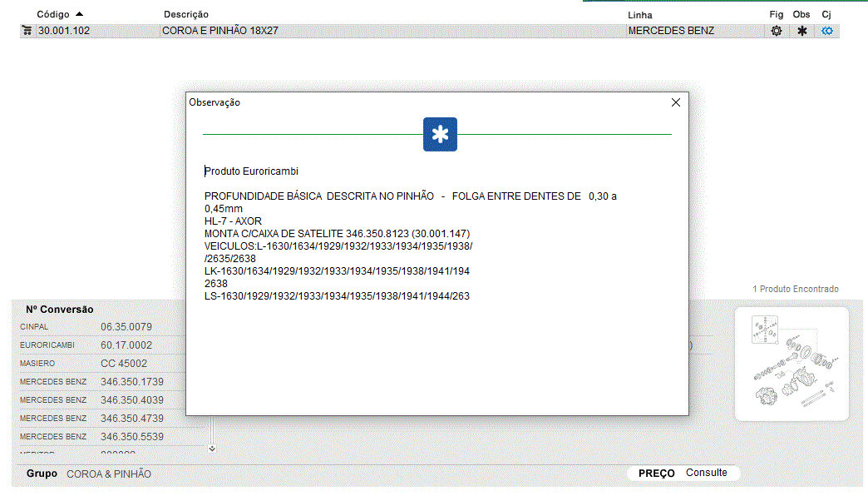The height and width of the screenshot is (496, 868).
Task: Click the Obs asterisk icon in the row
Action: 801,31
